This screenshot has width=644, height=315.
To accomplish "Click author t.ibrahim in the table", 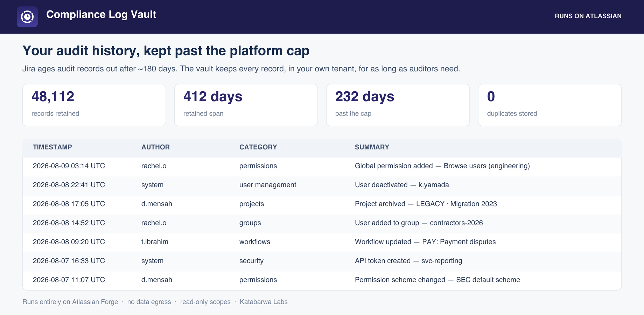I will point(155,242).
